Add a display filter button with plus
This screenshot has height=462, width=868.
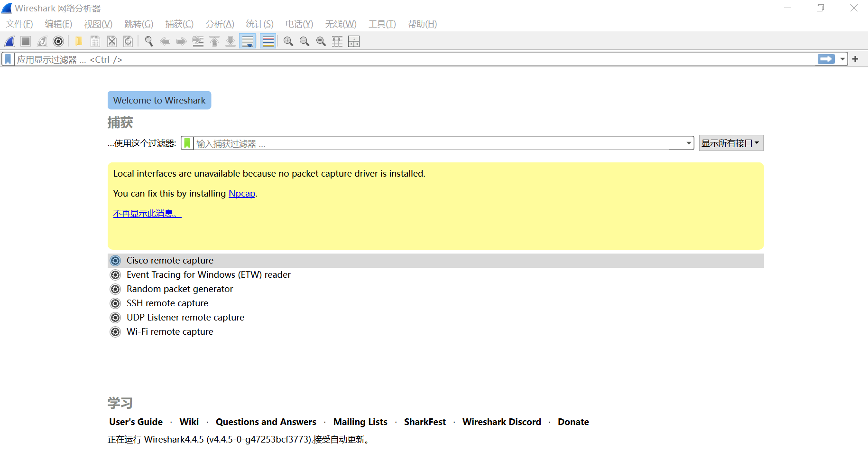855,59
